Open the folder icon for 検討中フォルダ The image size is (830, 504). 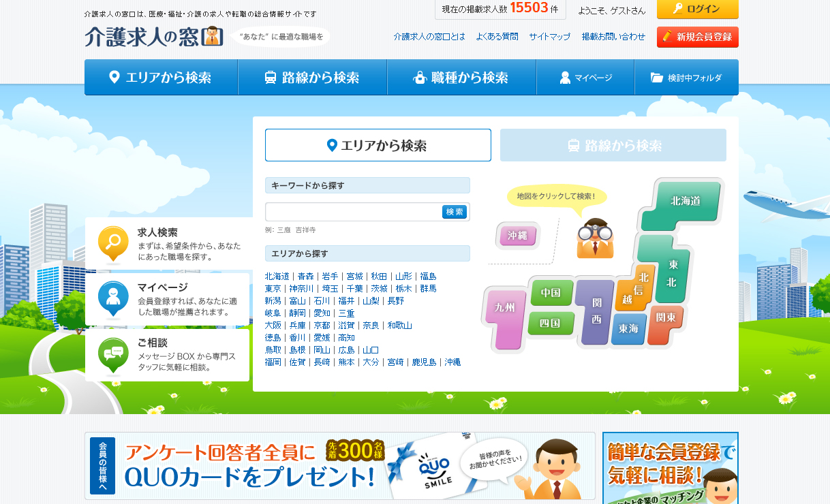click(x=656, y=77)
